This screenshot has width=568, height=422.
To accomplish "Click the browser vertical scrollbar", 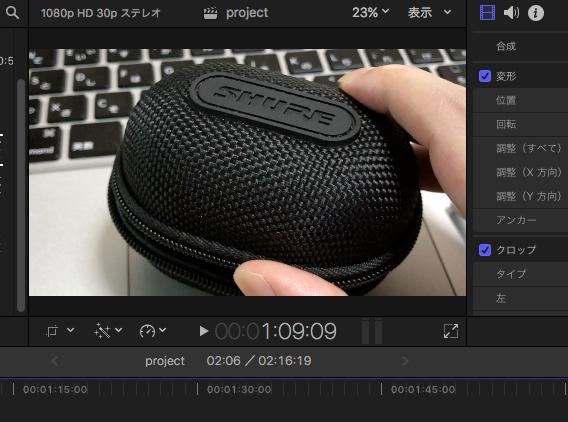I will [21, 196].
